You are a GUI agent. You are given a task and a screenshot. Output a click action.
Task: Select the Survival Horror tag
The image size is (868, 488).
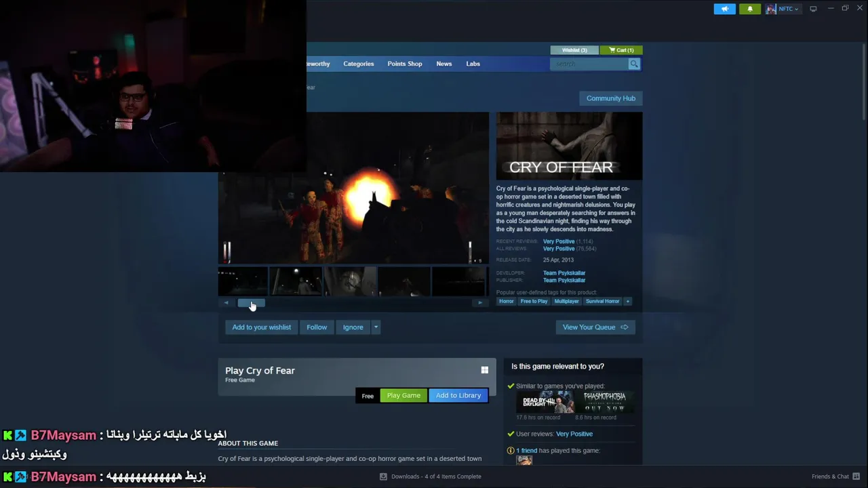603,301
